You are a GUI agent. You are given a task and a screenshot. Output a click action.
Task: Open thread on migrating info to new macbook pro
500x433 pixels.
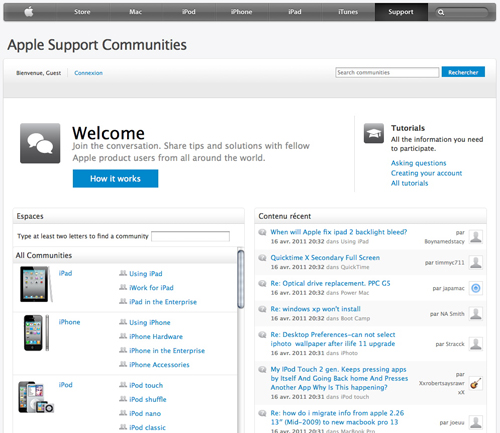[337, 418]
